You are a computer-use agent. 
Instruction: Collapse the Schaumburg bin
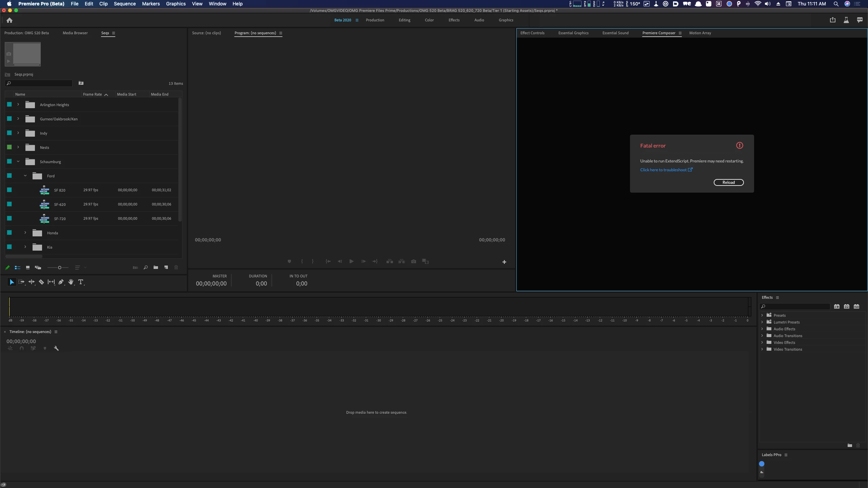click(18, 161)
